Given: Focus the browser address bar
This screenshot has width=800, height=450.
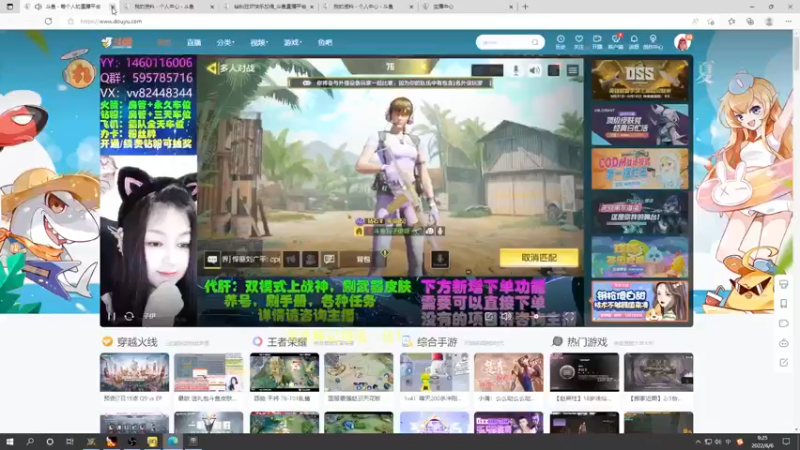Looking at the screenshot, I should (x=378, y=21).
